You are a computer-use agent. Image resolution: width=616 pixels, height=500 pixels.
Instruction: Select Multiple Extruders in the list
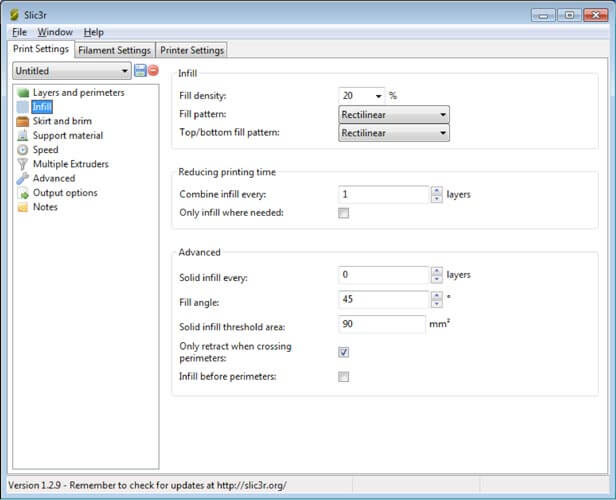tap(71, 164)
